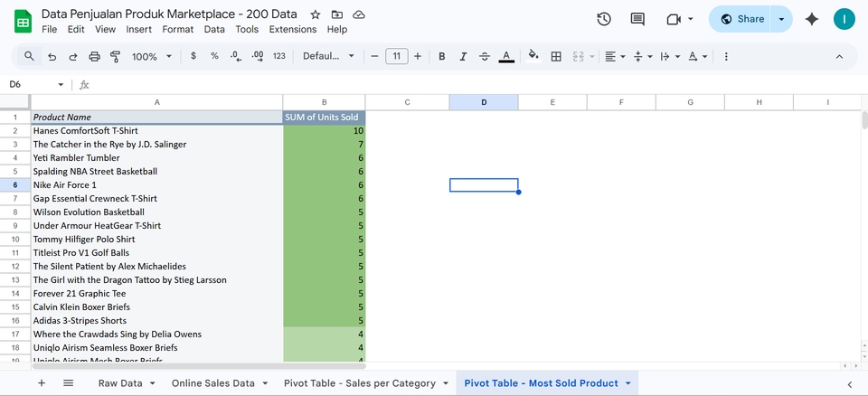Click the search menus magnifier icon
This screenshot has height=396, width=868.
click(29, 56)
